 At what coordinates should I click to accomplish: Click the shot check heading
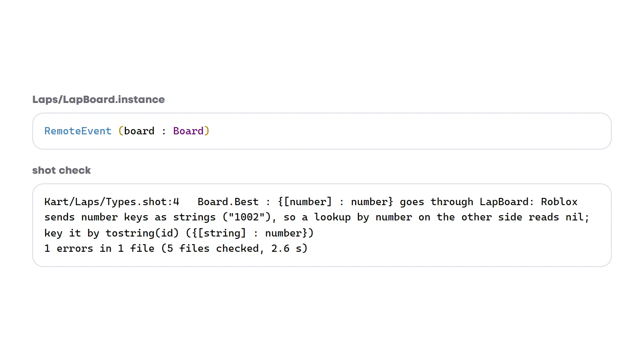pos(62,170)
